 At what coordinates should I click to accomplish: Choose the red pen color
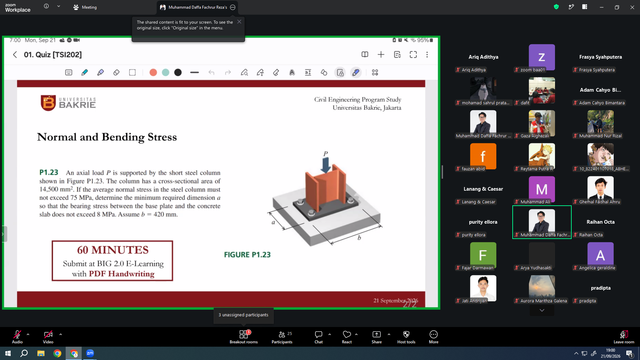[153, 73]
